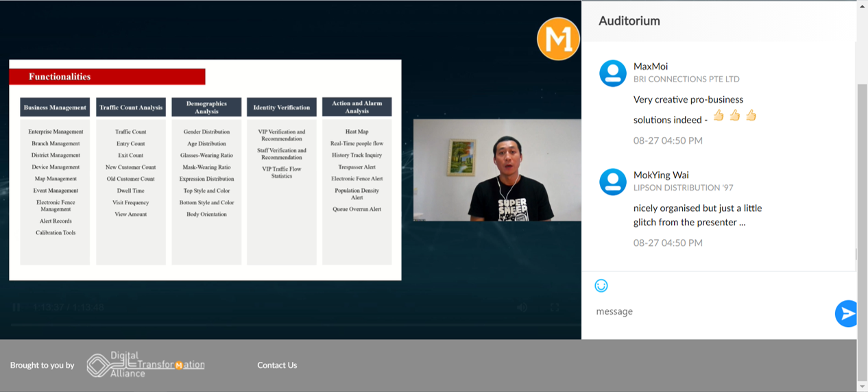Click LIPSON DISTRIBUTION '97 company label
The width and height of the screenshot is (868, 392).
684,187
